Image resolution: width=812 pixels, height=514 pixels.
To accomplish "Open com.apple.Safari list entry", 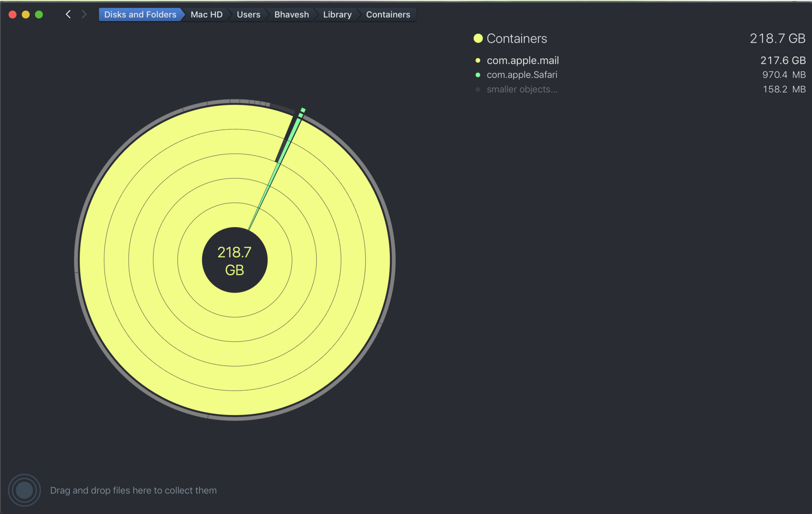I will tap(522, 75).
